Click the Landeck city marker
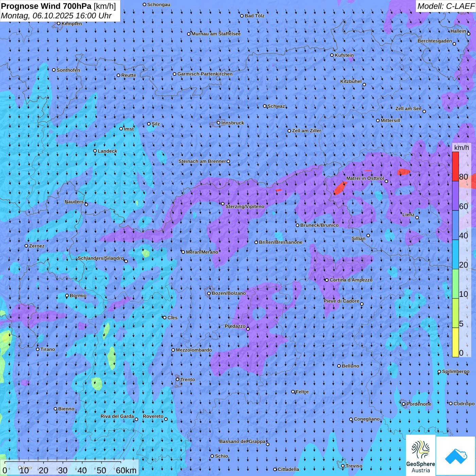 (x=95, y=151)
